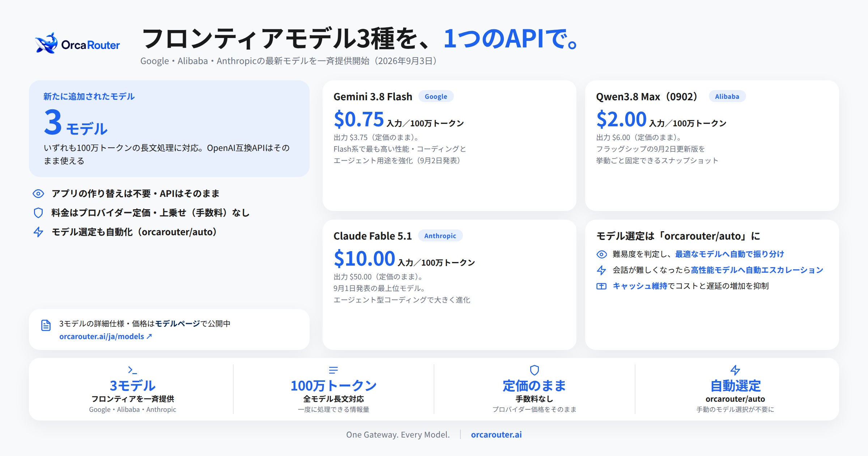Click the cache icon beside キャッシュ維持
Viewport: 868px width, 456px height.
pyautogui.click(x=601, y=286)
